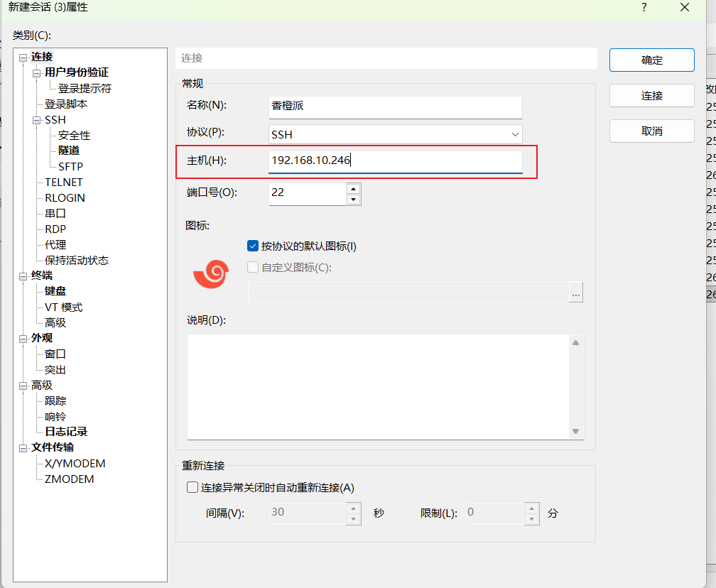Open the 协议 dropdown showing SSH
The height and width of the screenshot is (588, 716).
[x=394, y=132]
